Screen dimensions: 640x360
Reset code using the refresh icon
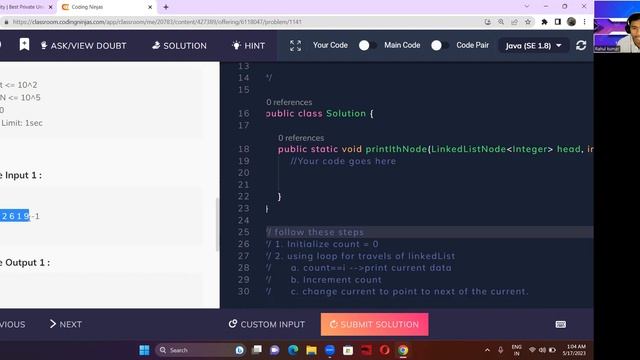point(581,45)
